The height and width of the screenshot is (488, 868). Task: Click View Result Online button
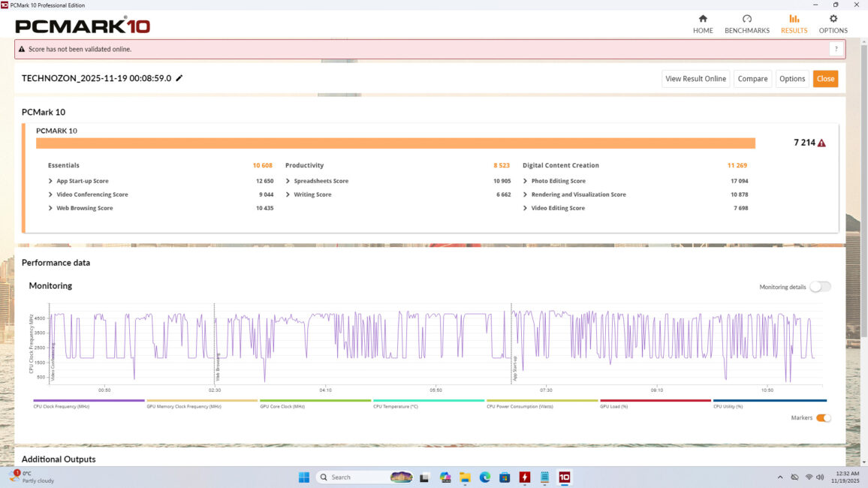coord(695,79)
